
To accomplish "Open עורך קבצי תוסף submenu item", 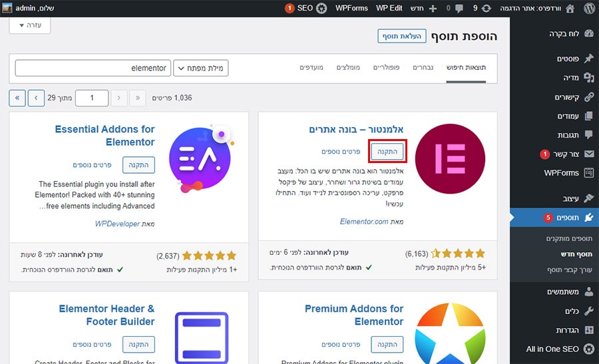I will pos(570,270).
